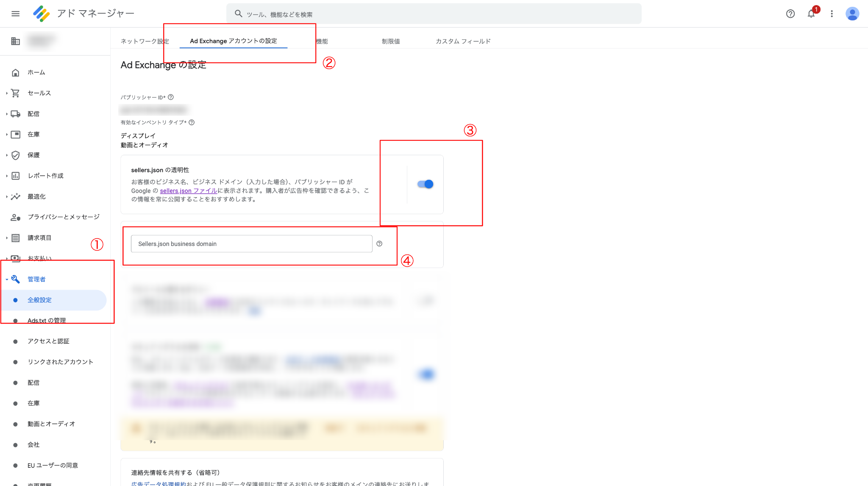Expand the 保護 section arrow
This screenshot has width=868, height=486.
click(x=7, y=155)
